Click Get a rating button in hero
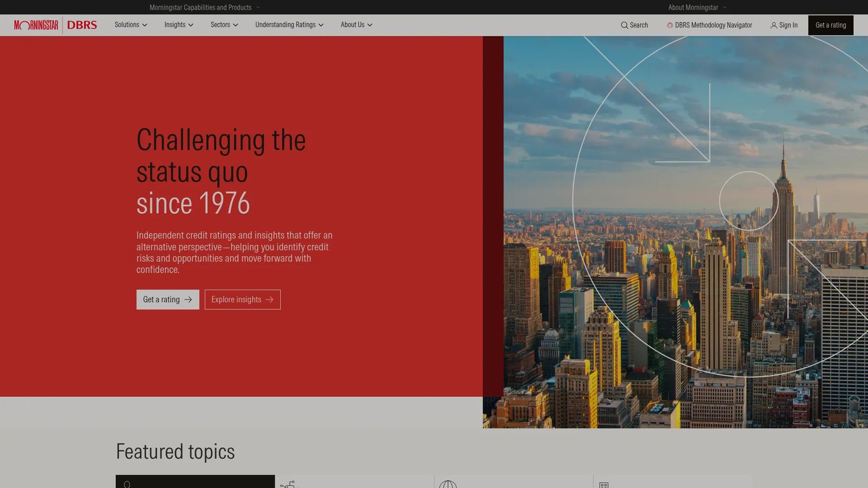Screen dimensions: 868x488 [168, 299]
